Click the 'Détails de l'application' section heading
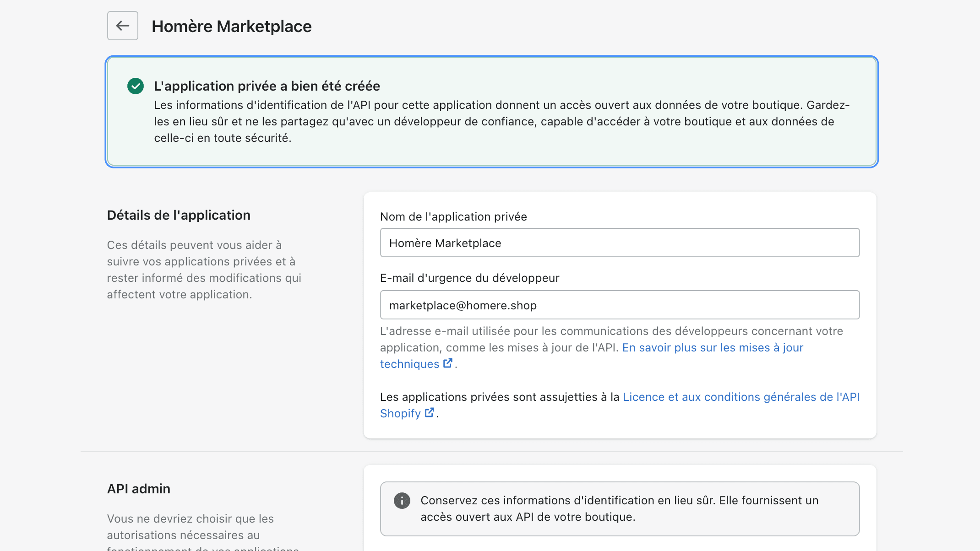Image resolution: width=980 pixels, height=551 pixels. click(x=179, y=215)
